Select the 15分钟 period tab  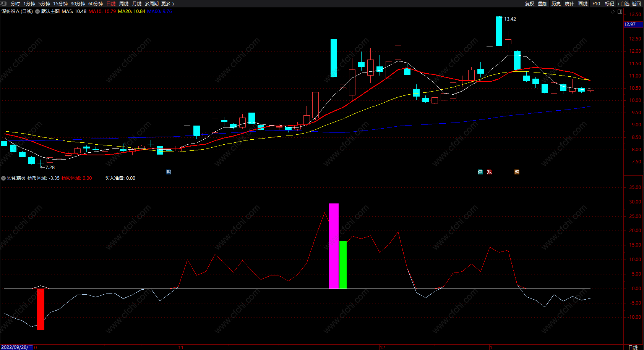coord(60,3)
